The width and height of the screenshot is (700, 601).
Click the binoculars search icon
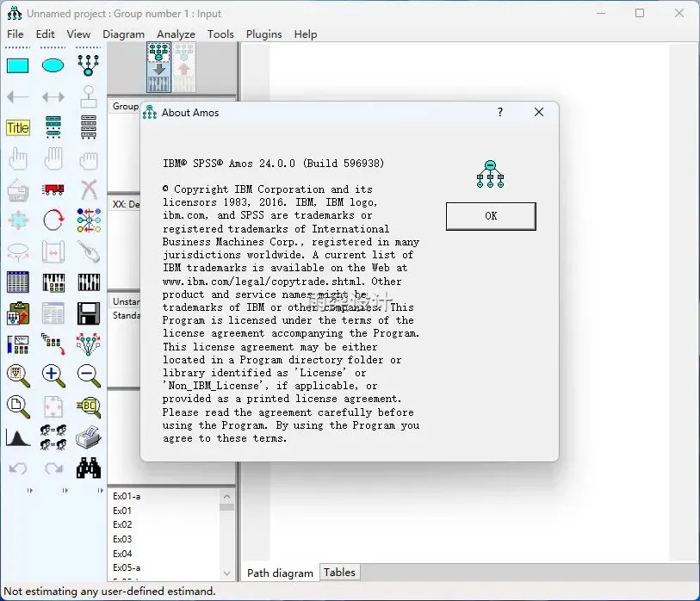89,468
